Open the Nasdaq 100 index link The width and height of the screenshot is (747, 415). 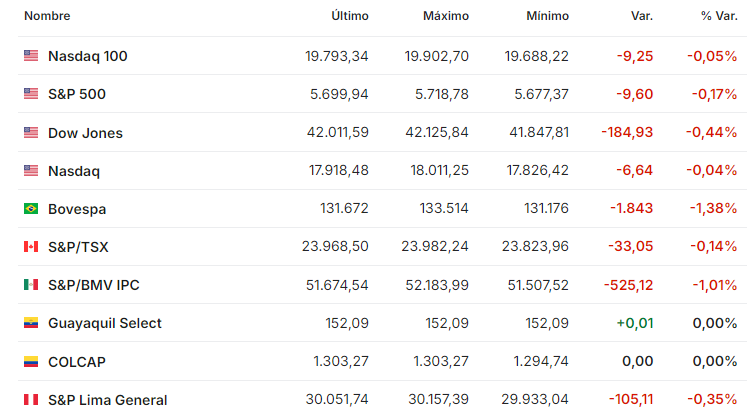pos(88,56)
